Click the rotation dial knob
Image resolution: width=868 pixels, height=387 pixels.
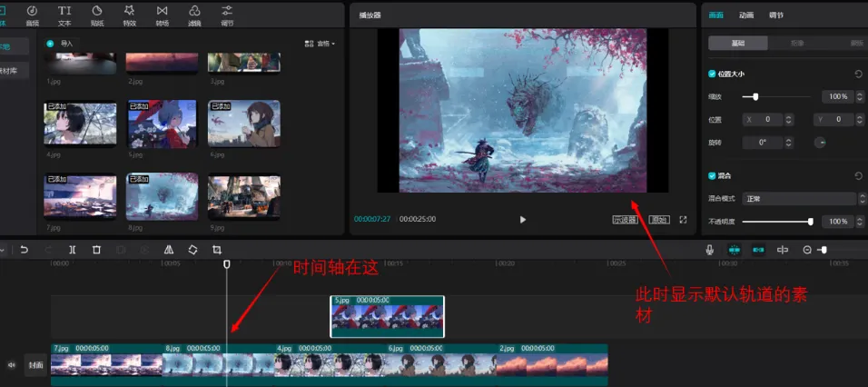click(x=820, y=143)
